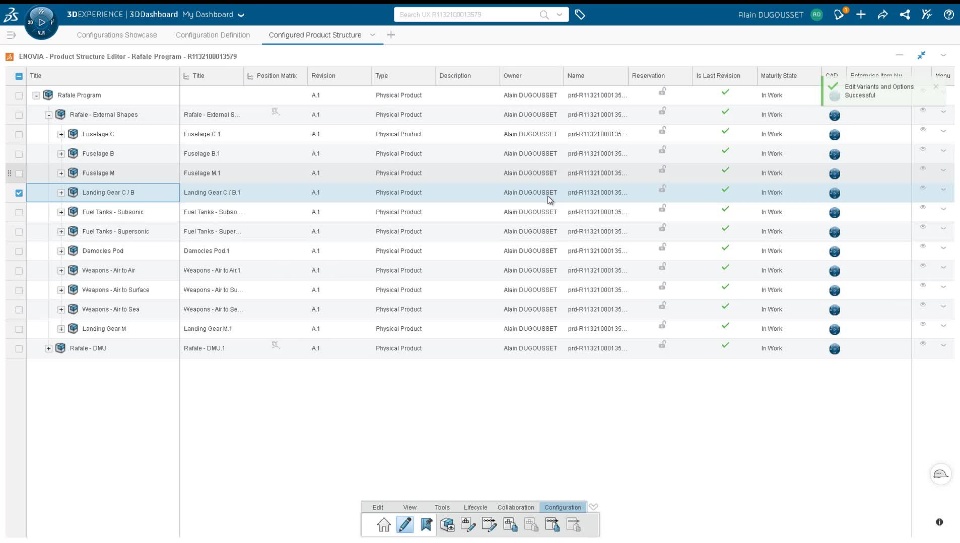960x543 pixels.
Task: Click Alain DUGOUSSET user name
Action: tap(770, 15)
